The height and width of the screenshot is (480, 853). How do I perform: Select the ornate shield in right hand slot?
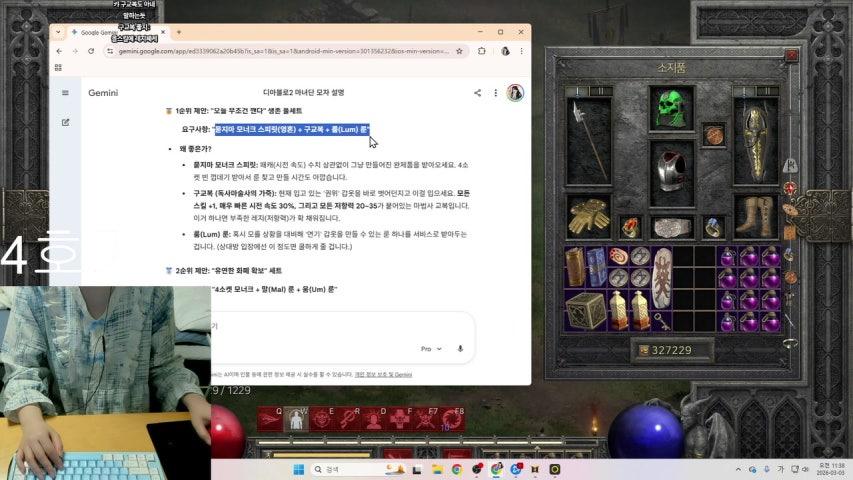pyautogui.click(x=756, y=143)
